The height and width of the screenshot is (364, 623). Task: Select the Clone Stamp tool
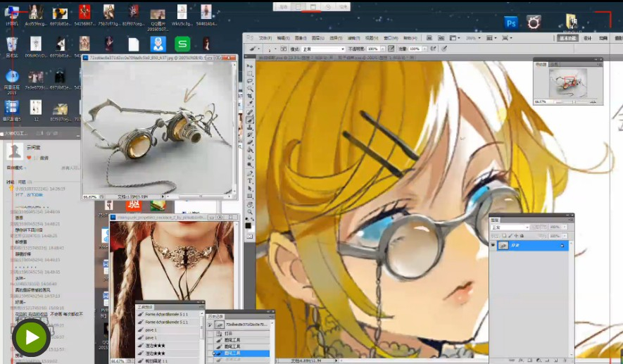click(x=250, y=126)
